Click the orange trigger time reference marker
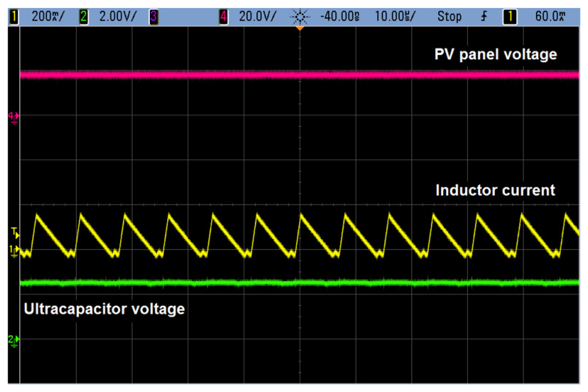 (299, 28)
